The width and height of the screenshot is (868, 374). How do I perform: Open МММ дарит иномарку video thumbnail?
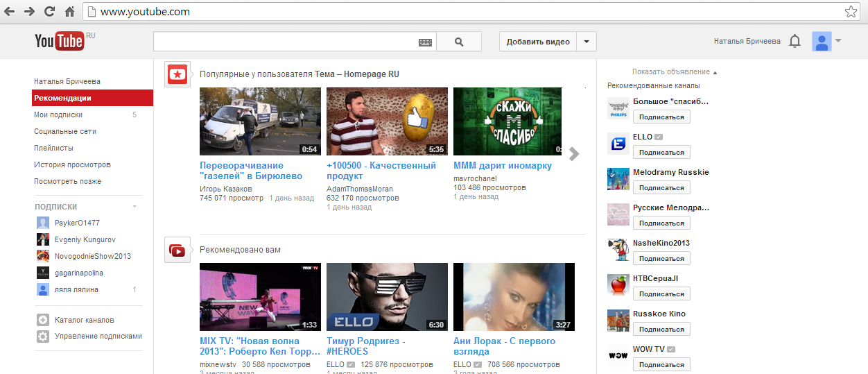pos(507,121)
